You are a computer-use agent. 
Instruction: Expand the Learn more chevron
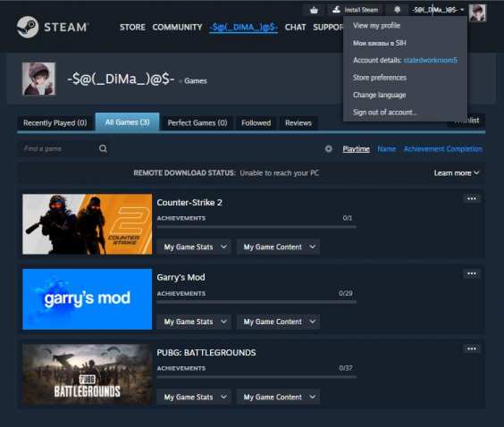tap(476, 173)
